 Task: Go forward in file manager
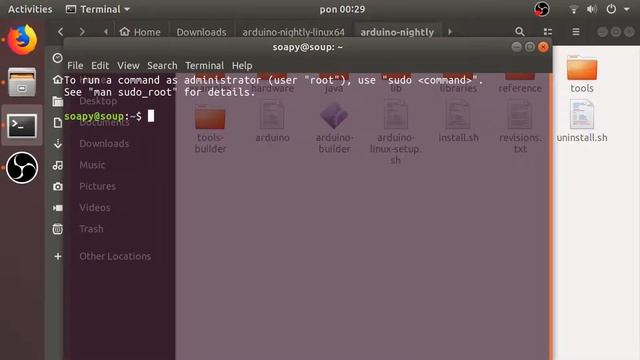click(x=82, y=31)
